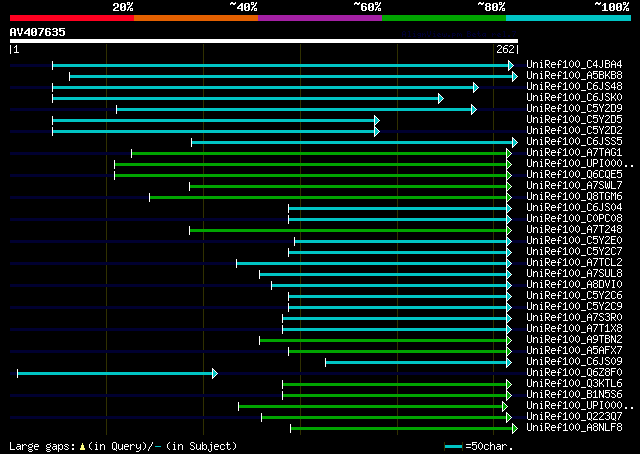The height and width of the screenshot is (454, 640).
Task: Select the UniRef100_C0PC08 label
Action: point(574,219)
